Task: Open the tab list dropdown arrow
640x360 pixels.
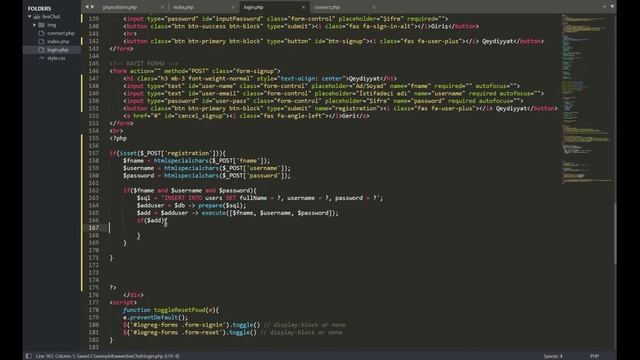Action: (x=612, y=6)
